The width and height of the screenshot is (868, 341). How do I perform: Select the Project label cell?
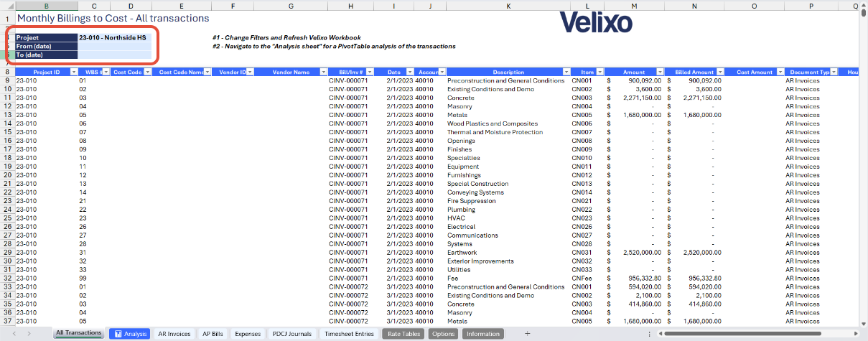[46, 37]
